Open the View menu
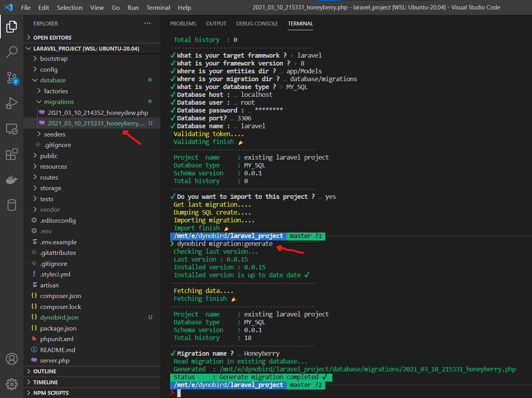 pyautogui.click(x=97, y=7)
